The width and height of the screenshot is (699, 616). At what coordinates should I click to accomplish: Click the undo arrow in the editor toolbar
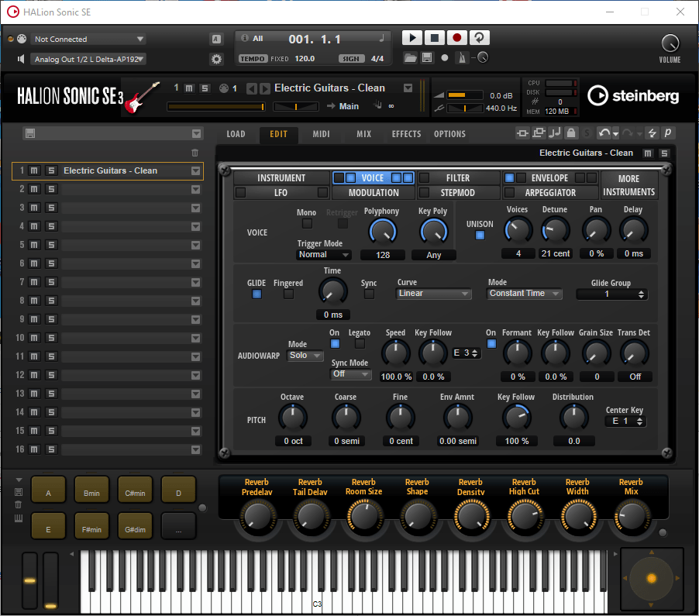point(604,132)
